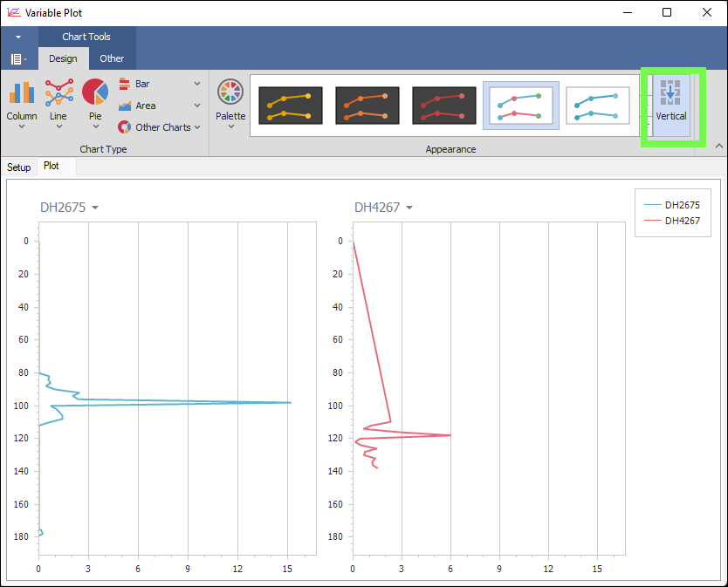
Task: Toggle the Vertical orientation button
Action: click(670, 105)
